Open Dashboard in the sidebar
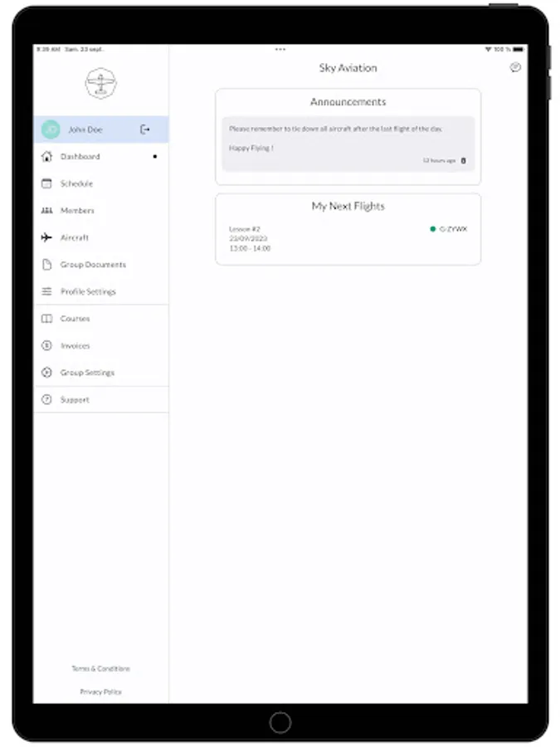The width and height of the screenshot is (560, 747). (x=101, y=156)
